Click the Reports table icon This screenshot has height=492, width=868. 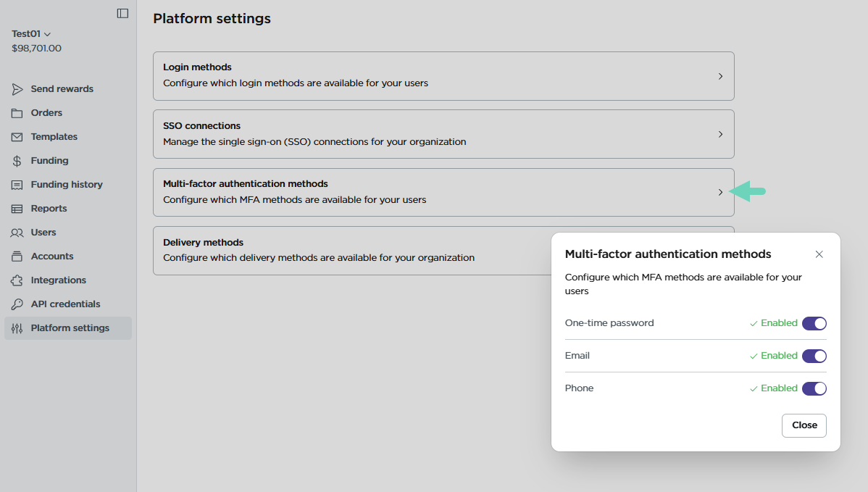[17, 209]
